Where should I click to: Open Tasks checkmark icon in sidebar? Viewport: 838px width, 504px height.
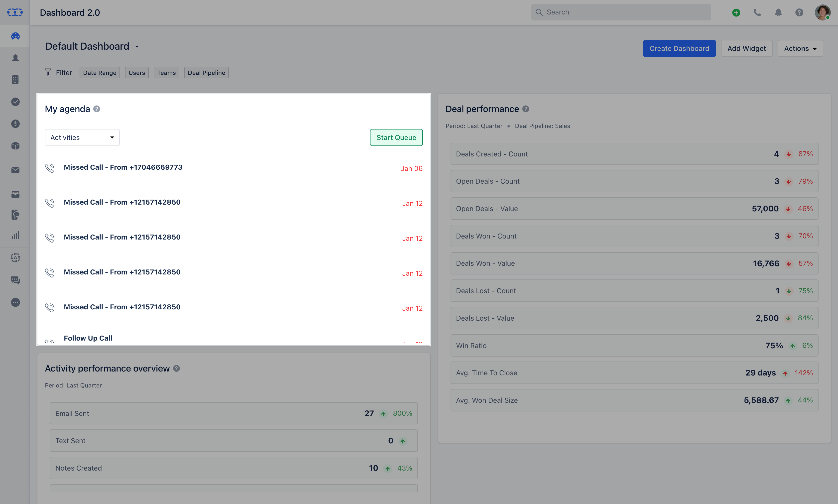(15, 102)
